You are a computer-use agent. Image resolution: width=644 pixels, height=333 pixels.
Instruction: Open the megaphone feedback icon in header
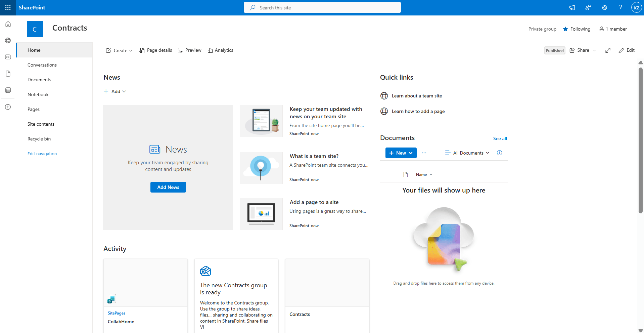pos(572,7)
